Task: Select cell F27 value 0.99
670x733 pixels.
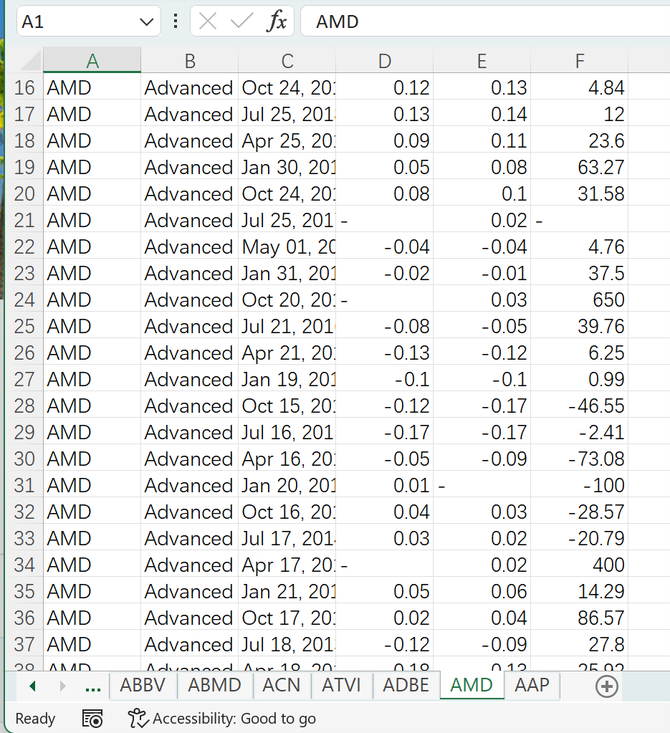Action: click(x=579, y=379)
